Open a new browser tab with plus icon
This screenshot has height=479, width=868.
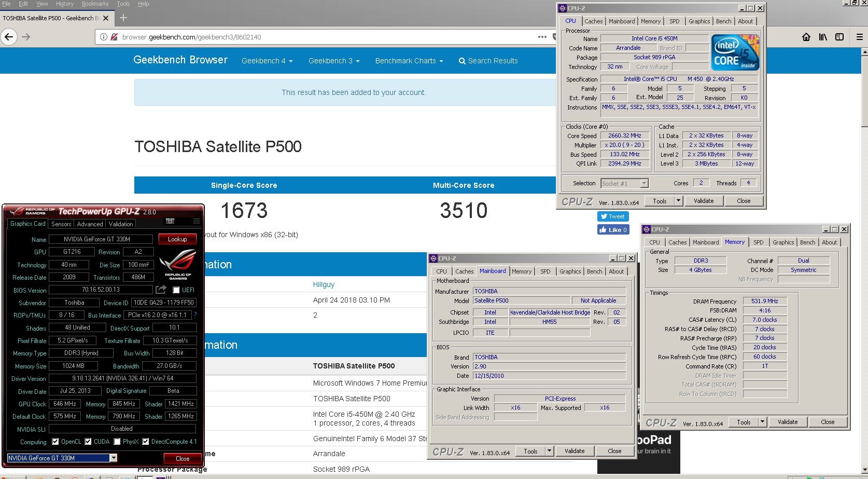[123, 18]
